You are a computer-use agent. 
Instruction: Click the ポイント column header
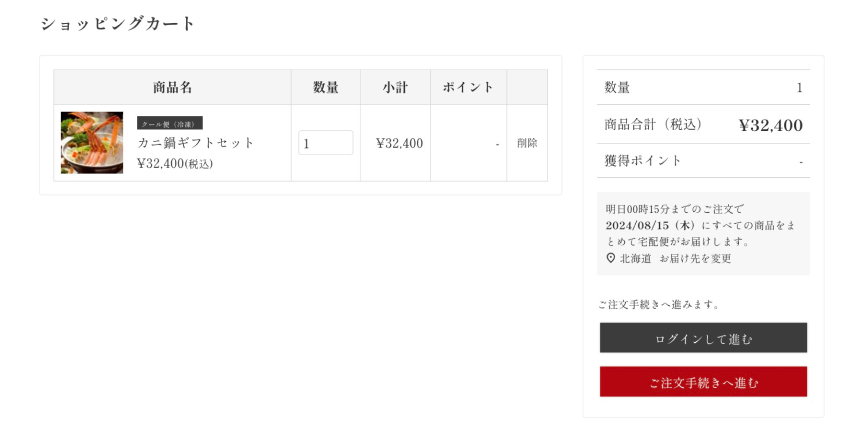pyautogui.click(x=468, y=87)
